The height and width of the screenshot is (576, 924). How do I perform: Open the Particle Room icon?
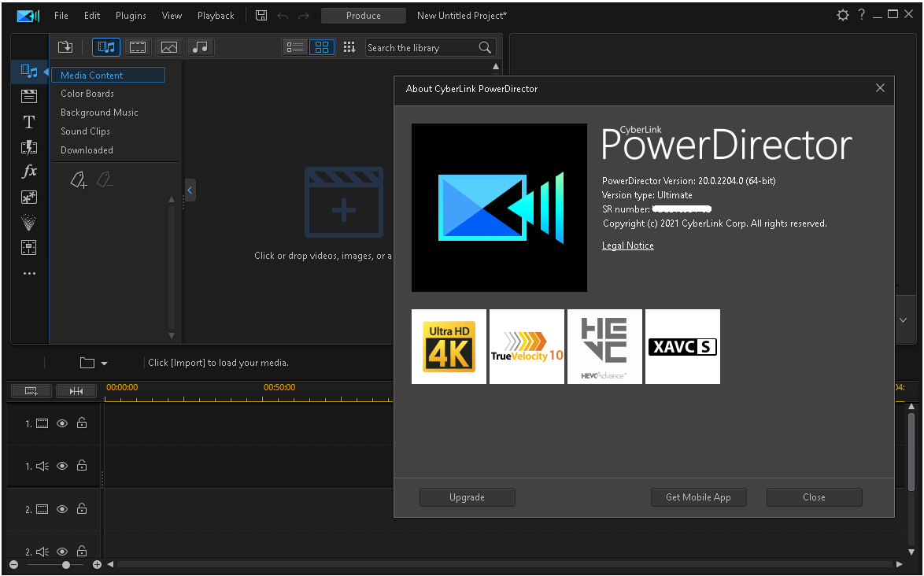(29, 222)
